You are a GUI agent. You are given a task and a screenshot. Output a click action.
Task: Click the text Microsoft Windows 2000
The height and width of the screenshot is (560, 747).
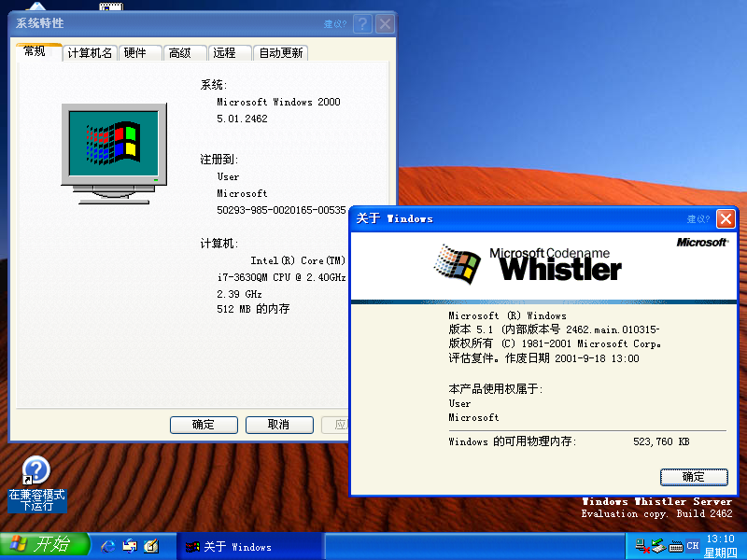[278, 102]
